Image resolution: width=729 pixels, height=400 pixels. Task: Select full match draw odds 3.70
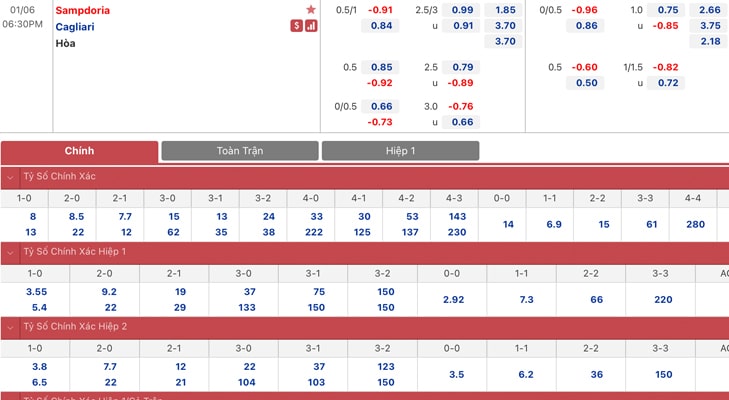504,41
